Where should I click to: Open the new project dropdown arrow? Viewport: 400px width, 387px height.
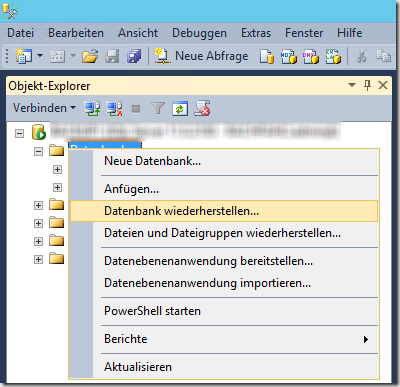coord(40,56)
